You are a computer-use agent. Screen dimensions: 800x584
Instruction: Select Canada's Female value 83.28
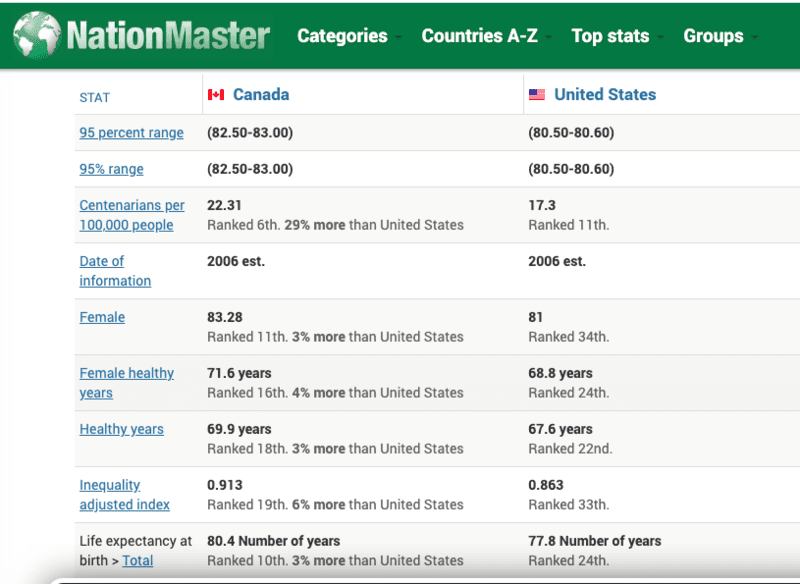[x=224, y=317]
